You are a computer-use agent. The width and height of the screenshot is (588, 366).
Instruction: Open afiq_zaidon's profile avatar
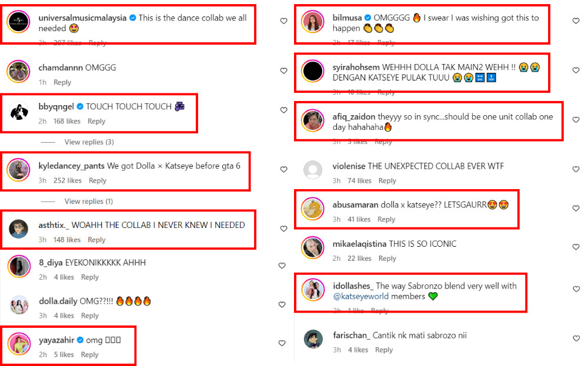point(312,120)
